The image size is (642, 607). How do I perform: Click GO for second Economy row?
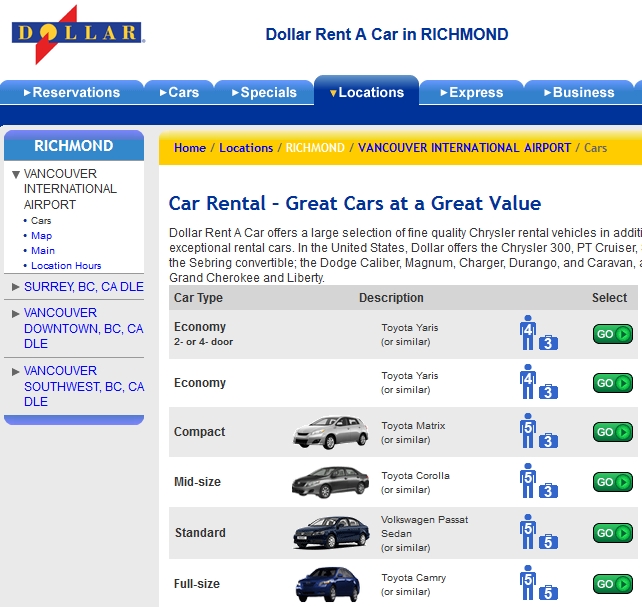pyautogui.click(x=613, y=383)
